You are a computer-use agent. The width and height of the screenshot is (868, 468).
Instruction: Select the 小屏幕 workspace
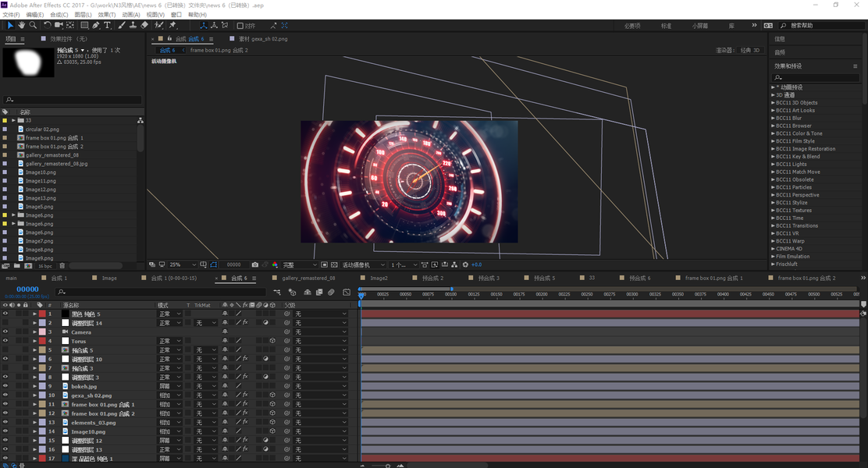click(699, 26)
